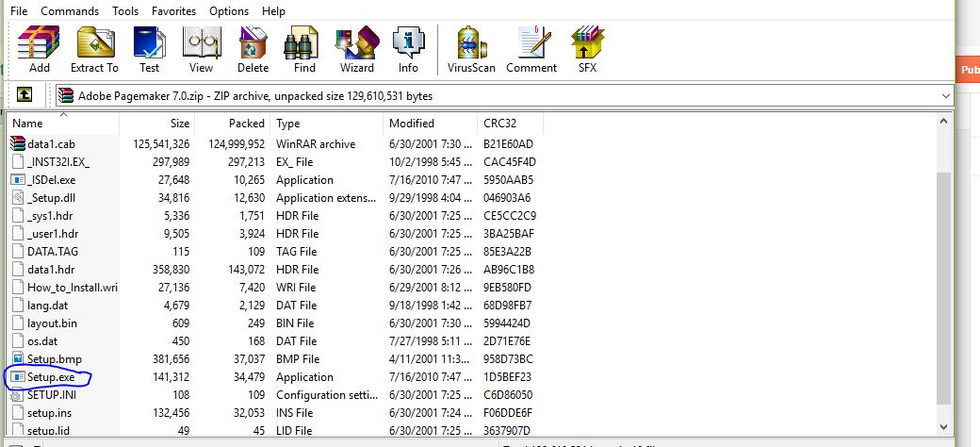Click the Add toolbar icon
Image resolution: width=980 pixels, height=447 pixels.
[x=39, y=49]
